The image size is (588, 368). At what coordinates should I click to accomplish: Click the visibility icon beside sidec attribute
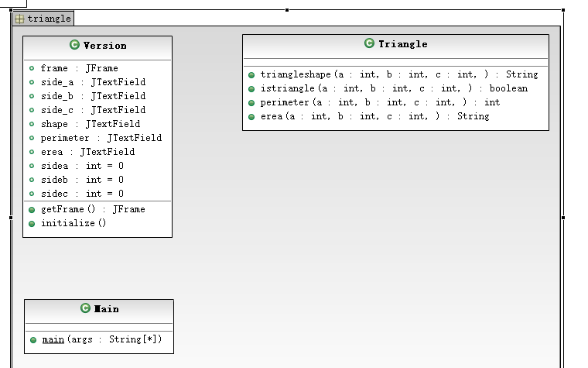tap(32, 194)
